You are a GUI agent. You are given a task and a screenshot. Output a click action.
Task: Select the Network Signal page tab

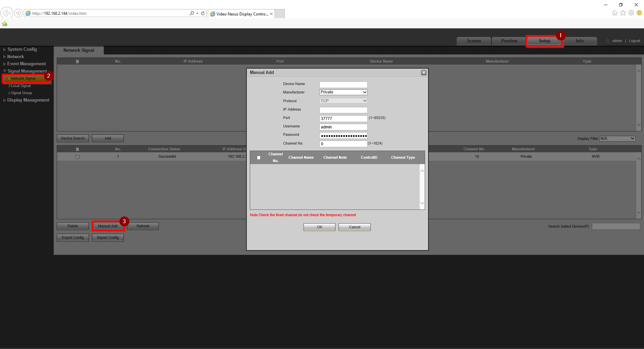[79, 50]
